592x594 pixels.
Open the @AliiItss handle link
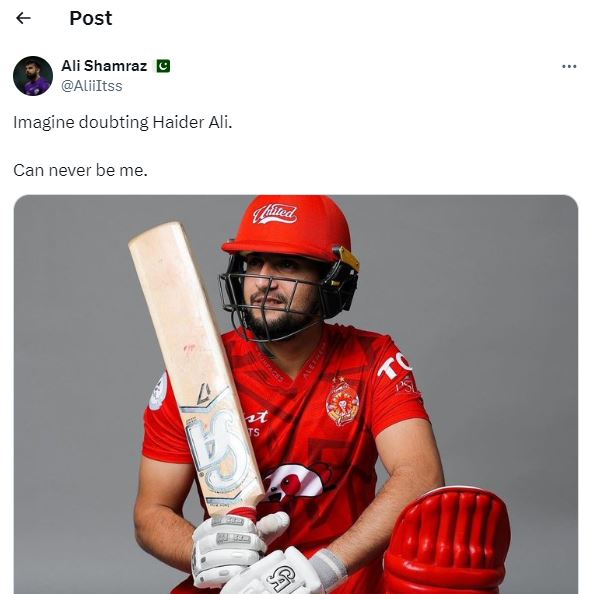92,86
